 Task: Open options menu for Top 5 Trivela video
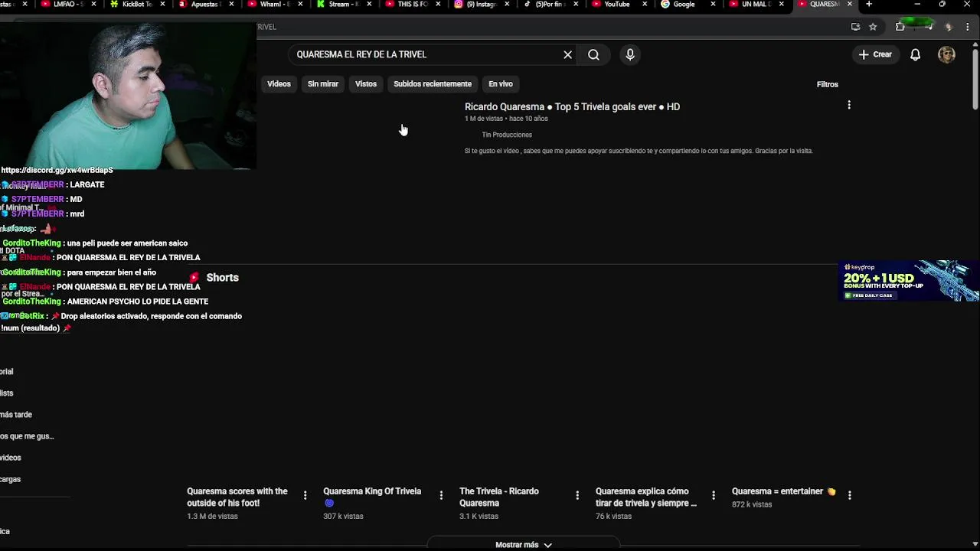[849, 105]
